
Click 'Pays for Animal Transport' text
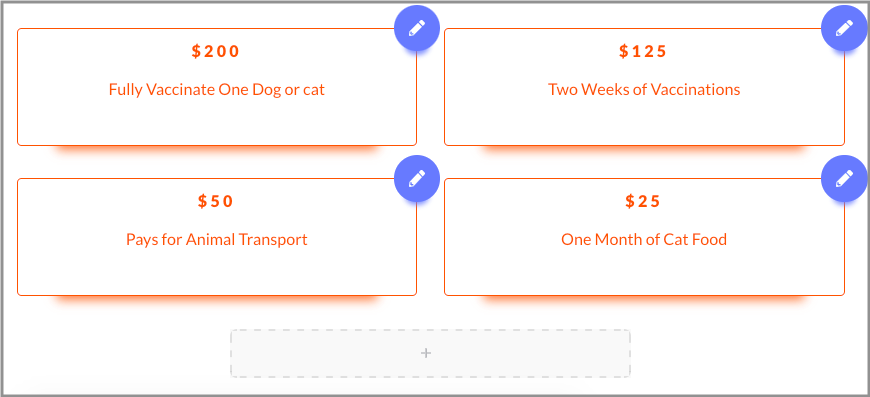(x=216, y=240)
